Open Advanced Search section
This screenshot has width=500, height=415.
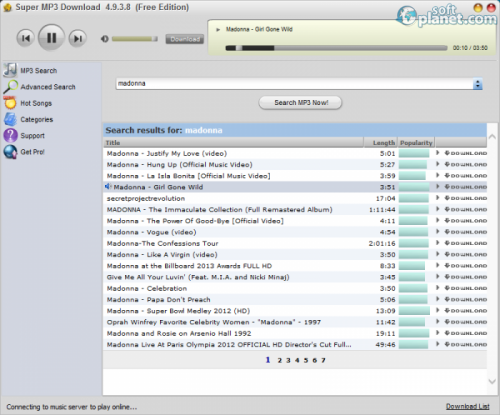[48, 87]
